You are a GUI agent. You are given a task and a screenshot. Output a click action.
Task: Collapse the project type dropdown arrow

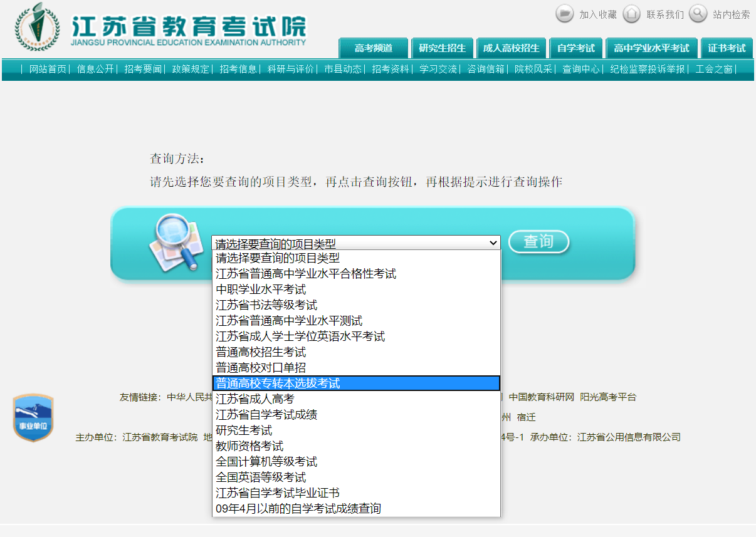493,242
